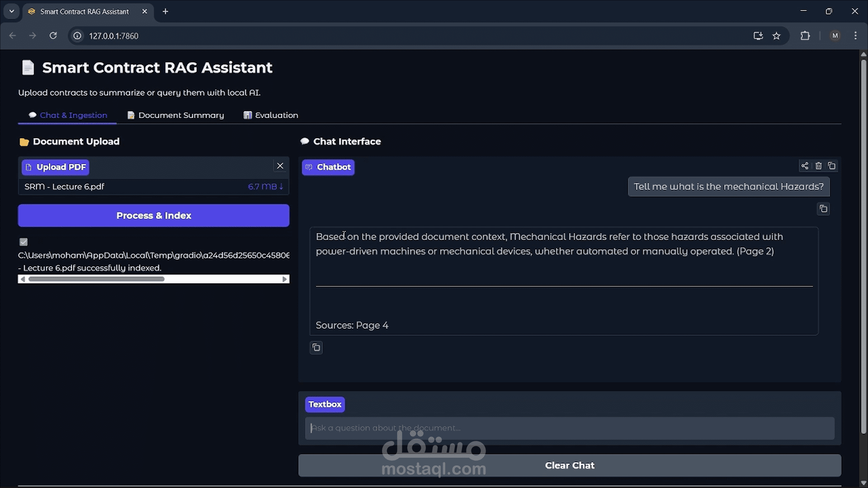This screenshot has height=488, width=868.
Task: Minimize the browser window
Action: click(803, 11)
